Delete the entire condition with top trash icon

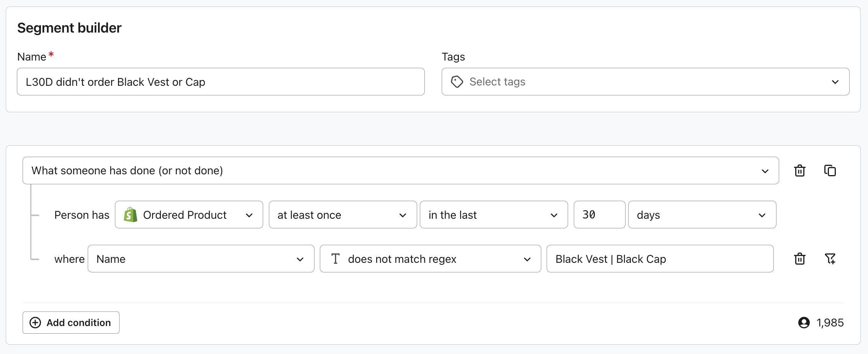tap(799, 170)
